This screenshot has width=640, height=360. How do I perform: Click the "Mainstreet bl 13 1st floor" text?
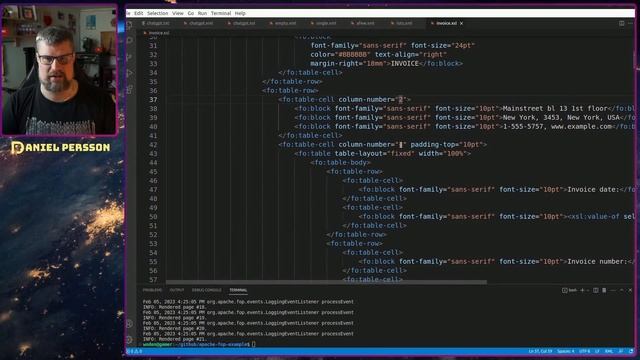[x=555, y=109]
